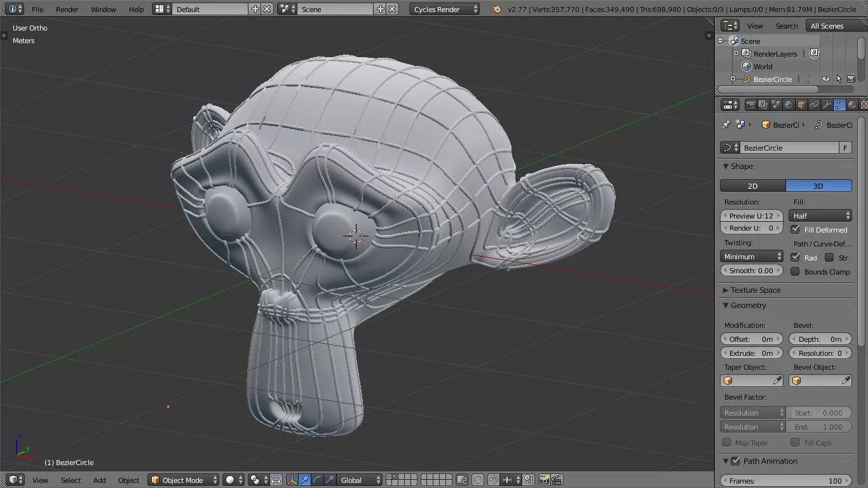
Task: Open the curve Data properties tab
Action: (x=839, y=105)
